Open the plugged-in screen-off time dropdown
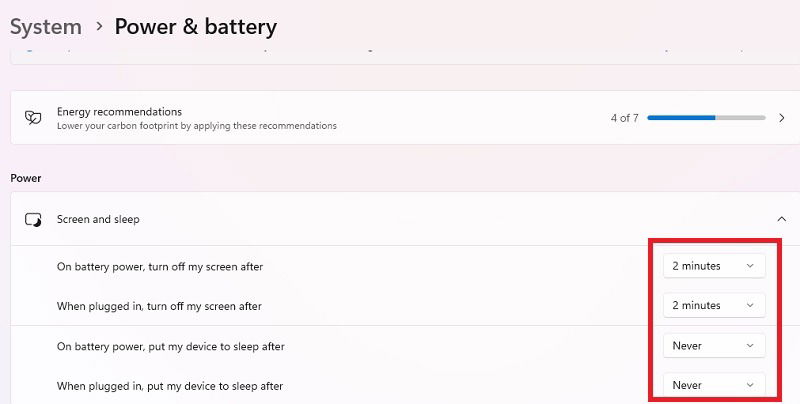This screenshot has height=404, width=800. 714,305
